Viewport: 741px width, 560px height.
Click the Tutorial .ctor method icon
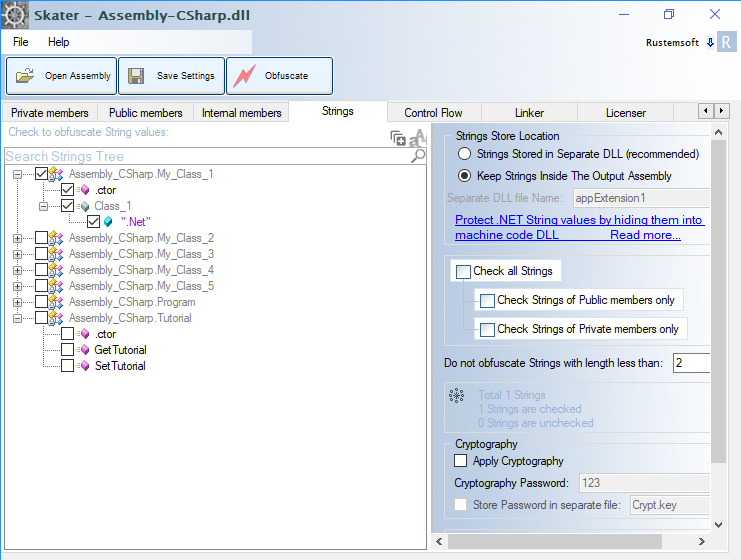coord(84,334)
